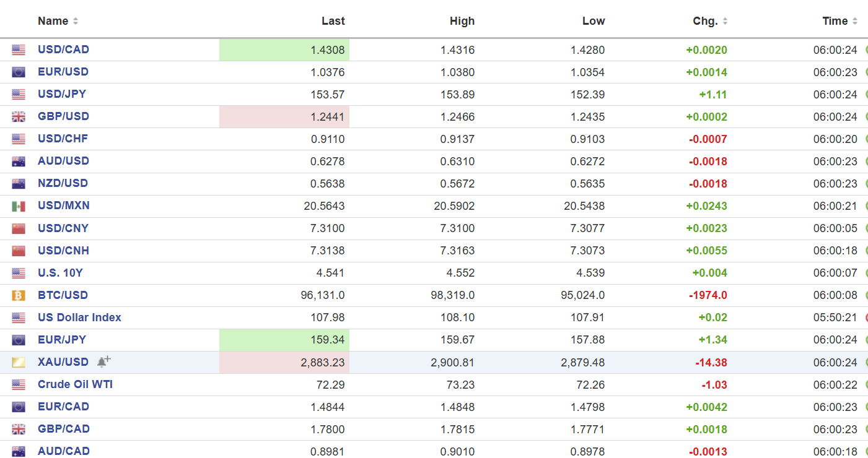
Task: Click the EU flag icon beside EUR/JPY
Action: tap(19, 340)
